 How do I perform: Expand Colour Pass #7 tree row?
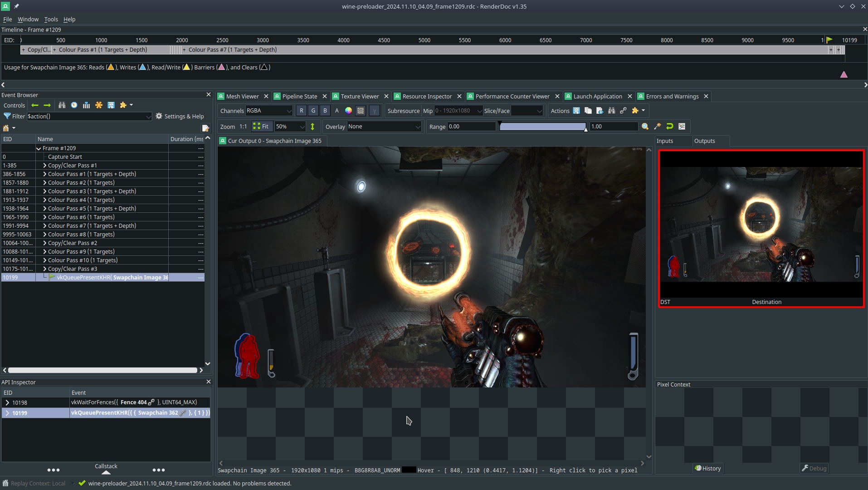(x=44, y=226)
